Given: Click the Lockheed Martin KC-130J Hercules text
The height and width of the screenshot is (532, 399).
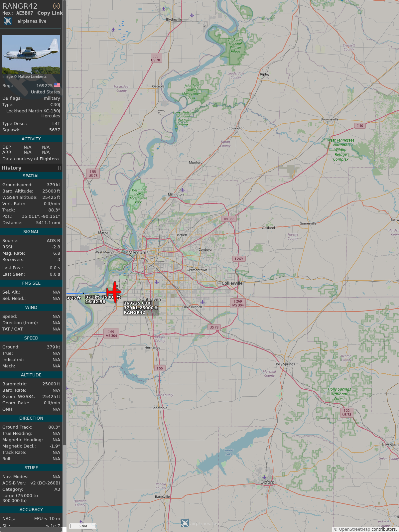Looking at the screenshot, I should pyautogui.click(x=33, y=113).
